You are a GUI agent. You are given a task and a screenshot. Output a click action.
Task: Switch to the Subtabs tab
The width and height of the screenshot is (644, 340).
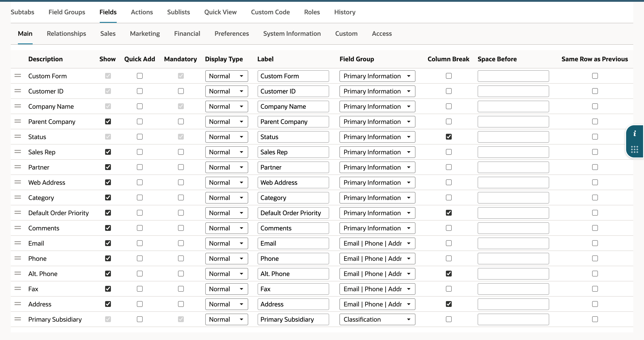click(23, 12)
